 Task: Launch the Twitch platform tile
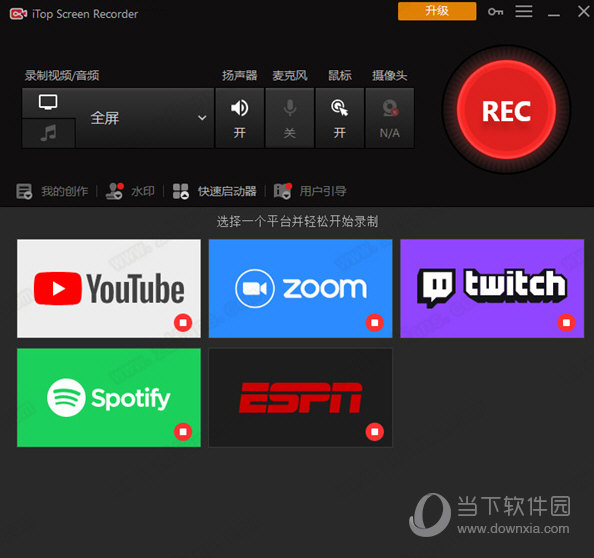pyautogui.click(x=492, y=288)
